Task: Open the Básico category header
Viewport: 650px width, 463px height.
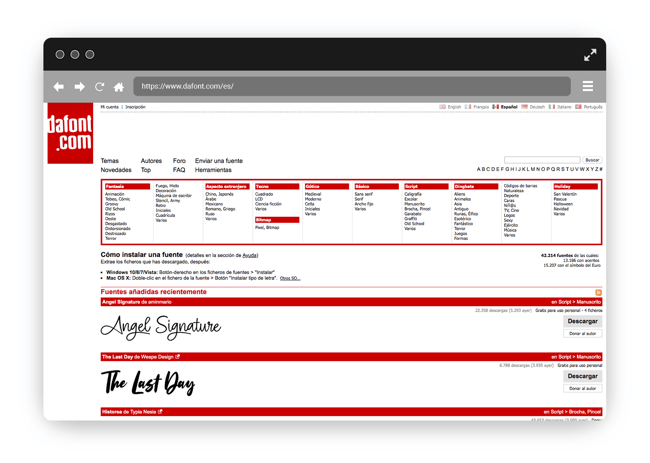Action: click(376, 187)
